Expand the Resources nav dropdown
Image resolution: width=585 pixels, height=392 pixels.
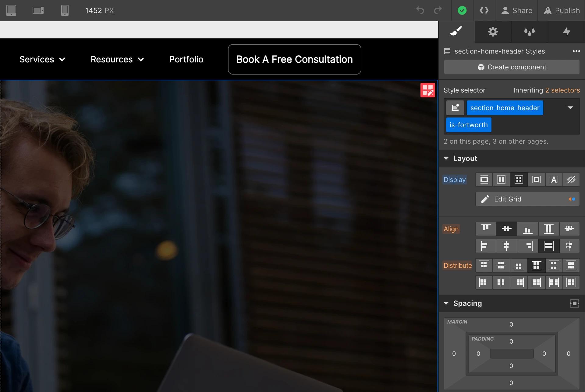point(117,59)
